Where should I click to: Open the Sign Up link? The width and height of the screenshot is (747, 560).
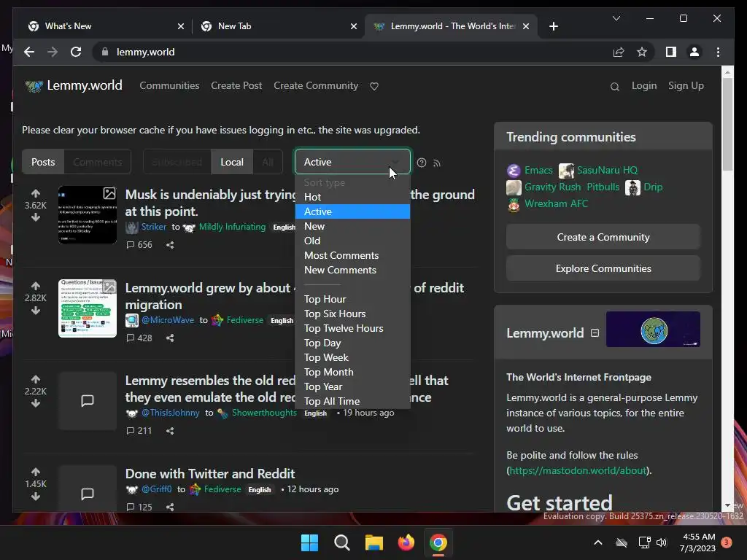686,86
